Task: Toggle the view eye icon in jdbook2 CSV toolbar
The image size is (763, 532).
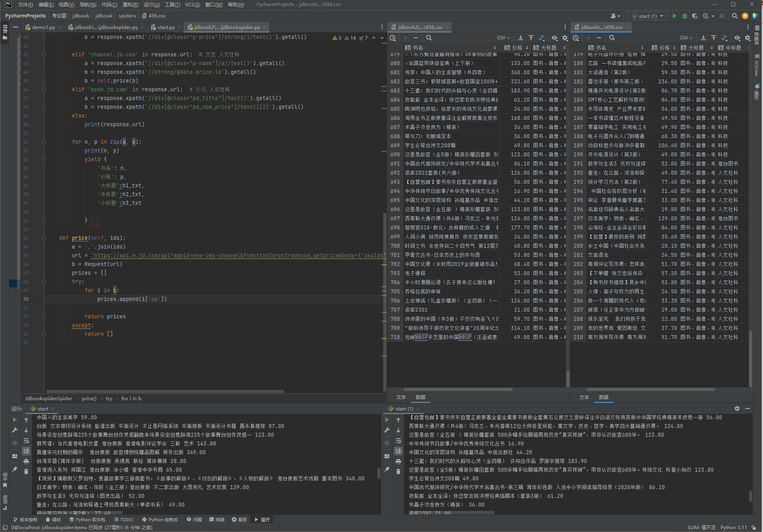Action: click(554, 38)
